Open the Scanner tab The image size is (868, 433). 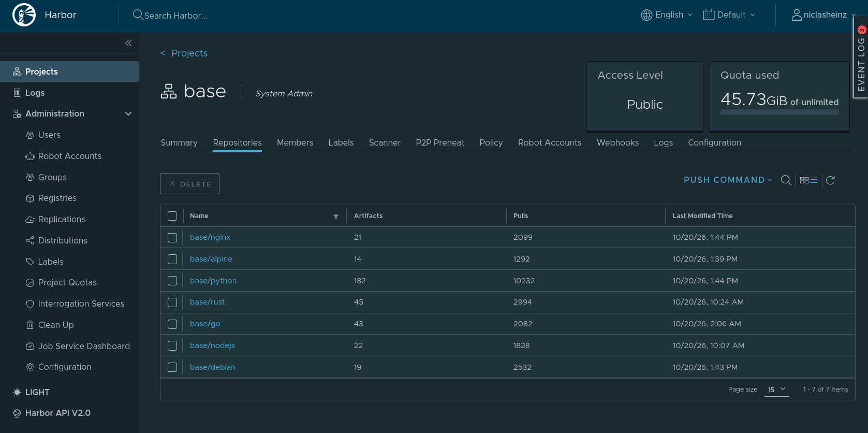385,143
